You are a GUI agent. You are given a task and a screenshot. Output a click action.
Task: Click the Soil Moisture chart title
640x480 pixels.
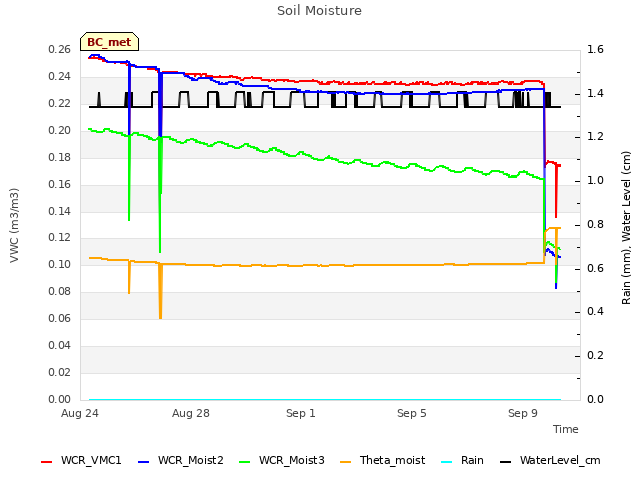point(319,11)
